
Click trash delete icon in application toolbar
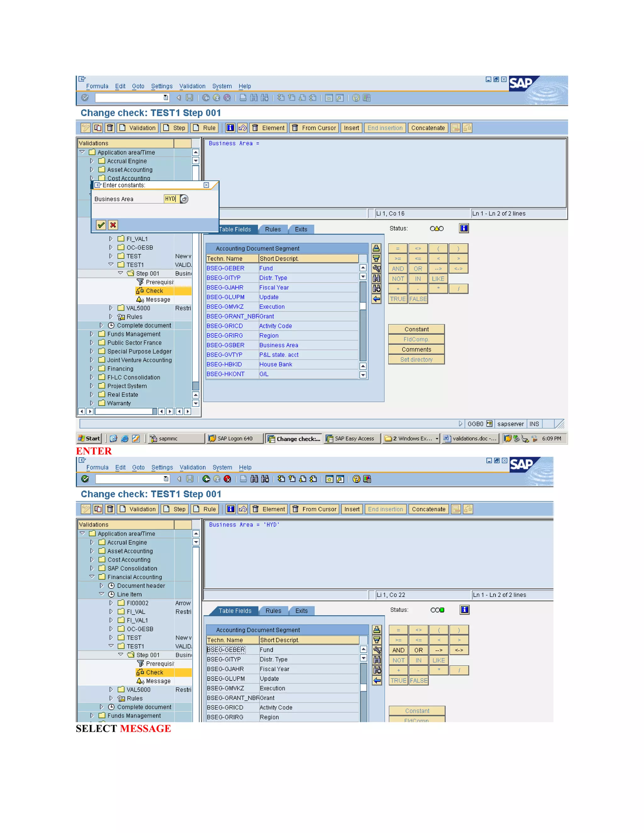(110, 128)
